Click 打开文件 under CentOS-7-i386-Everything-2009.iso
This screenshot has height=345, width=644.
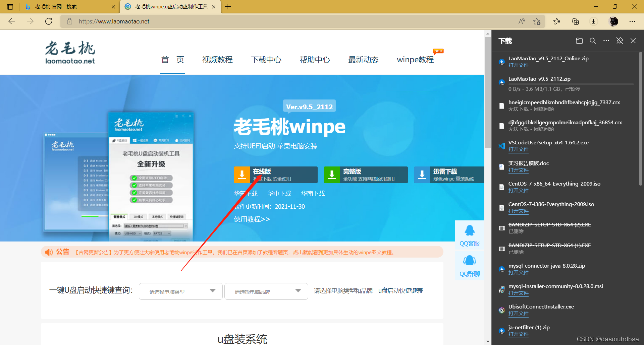point(518,211)
